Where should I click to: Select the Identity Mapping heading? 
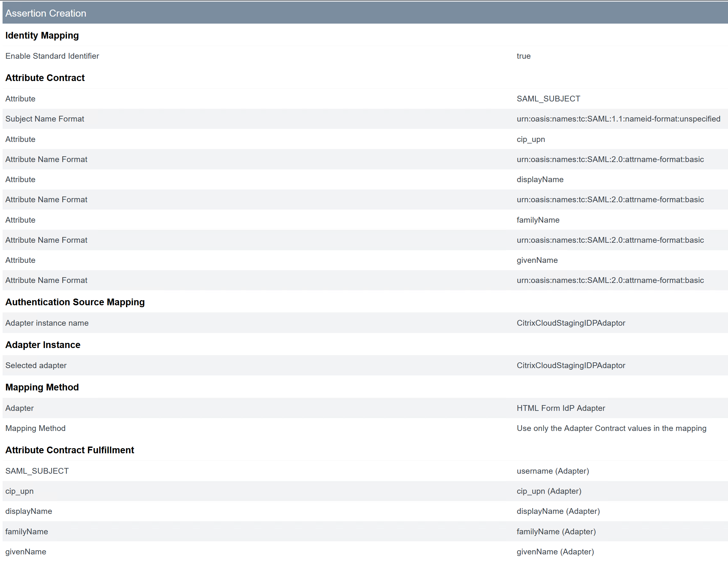coord(42,35)
